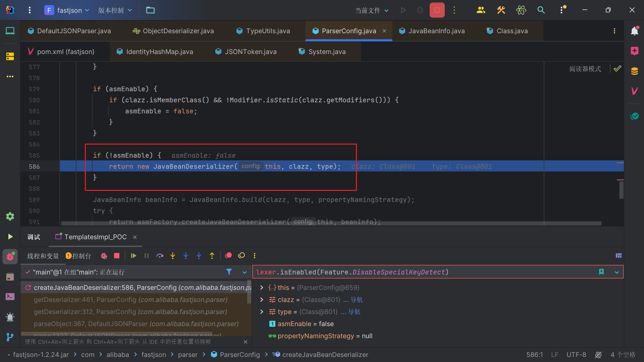This screenshot has width=644, height=362.
Task: Dismiss the frame switching hint
Action: (246, 342)
